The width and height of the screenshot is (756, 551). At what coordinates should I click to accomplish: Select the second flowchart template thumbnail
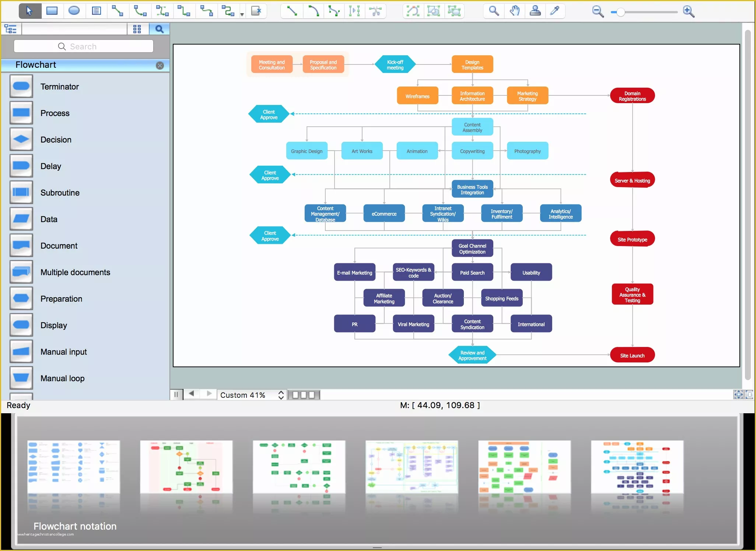pos(187,470)
